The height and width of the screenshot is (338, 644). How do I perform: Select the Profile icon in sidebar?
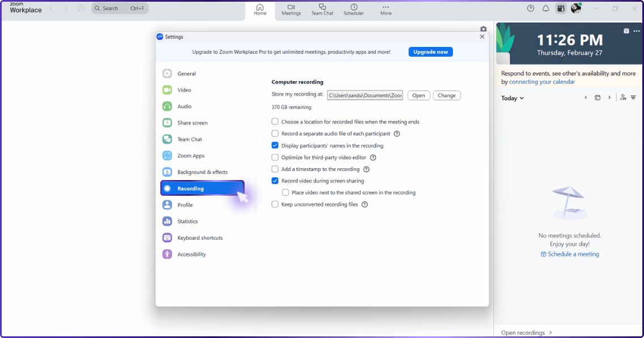point(167,205)
